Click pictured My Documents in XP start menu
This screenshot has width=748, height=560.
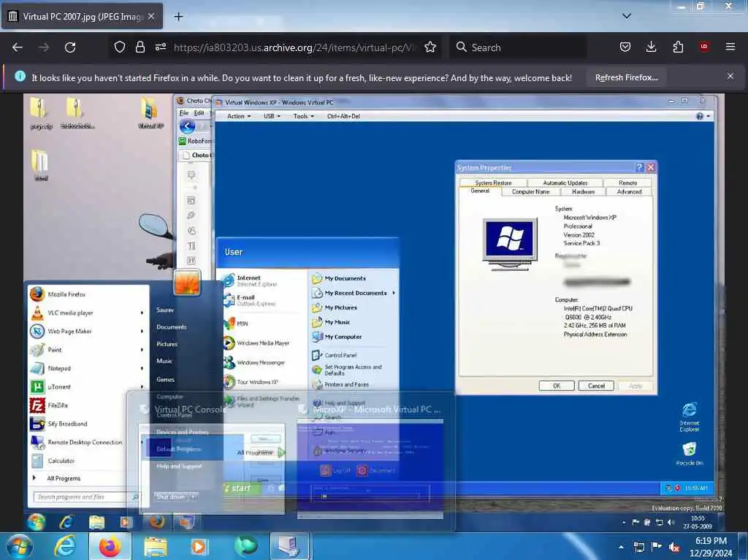[x=339, y=278]
